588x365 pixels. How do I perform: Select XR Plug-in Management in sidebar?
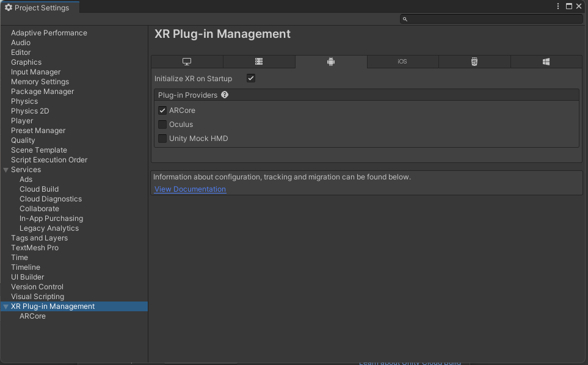point(74,306)
